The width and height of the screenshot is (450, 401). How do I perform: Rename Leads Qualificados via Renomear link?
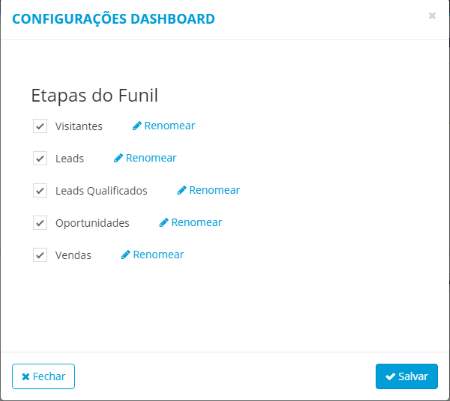(214, 190)
